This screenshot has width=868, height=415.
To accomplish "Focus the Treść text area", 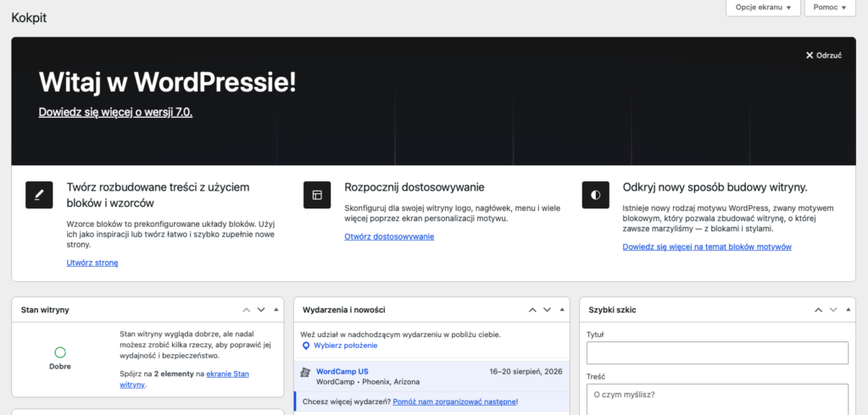I will click(717, 400).
